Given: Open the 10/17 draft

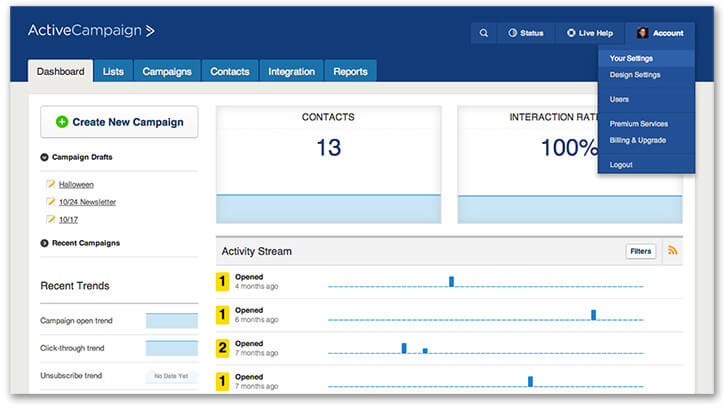Looking at the screenshot, I should tap(68, 219).
